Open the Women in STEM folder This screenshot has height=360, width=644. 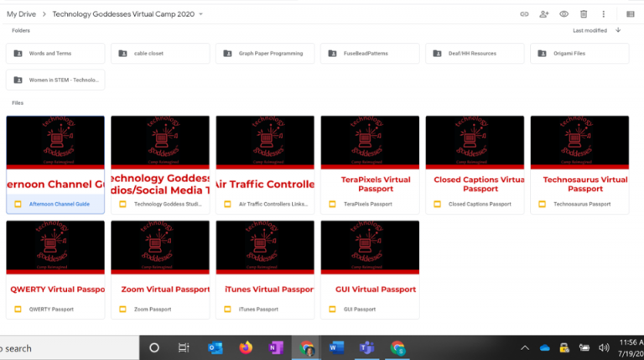click(55, 80)
